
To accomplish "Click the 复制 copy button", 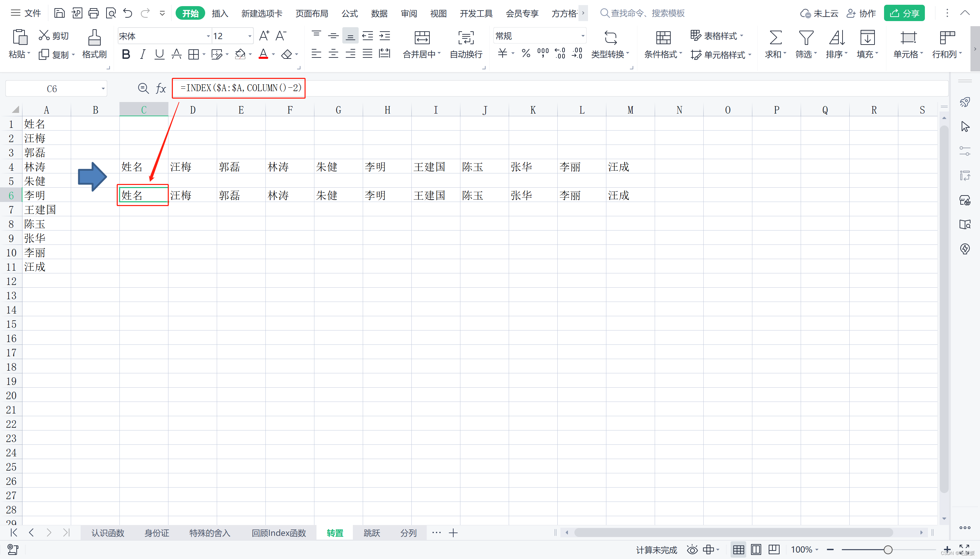I will [57, 54].
